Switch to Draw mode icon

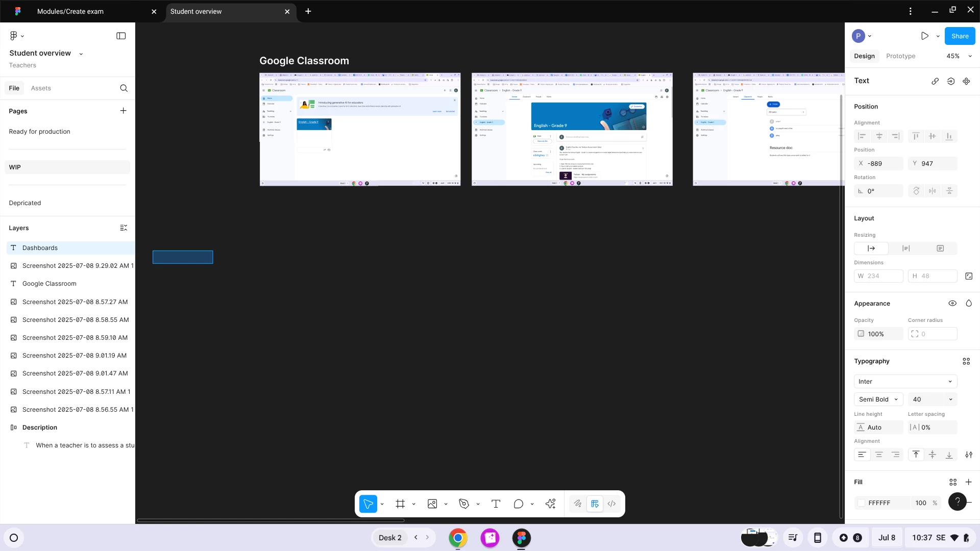578,504
